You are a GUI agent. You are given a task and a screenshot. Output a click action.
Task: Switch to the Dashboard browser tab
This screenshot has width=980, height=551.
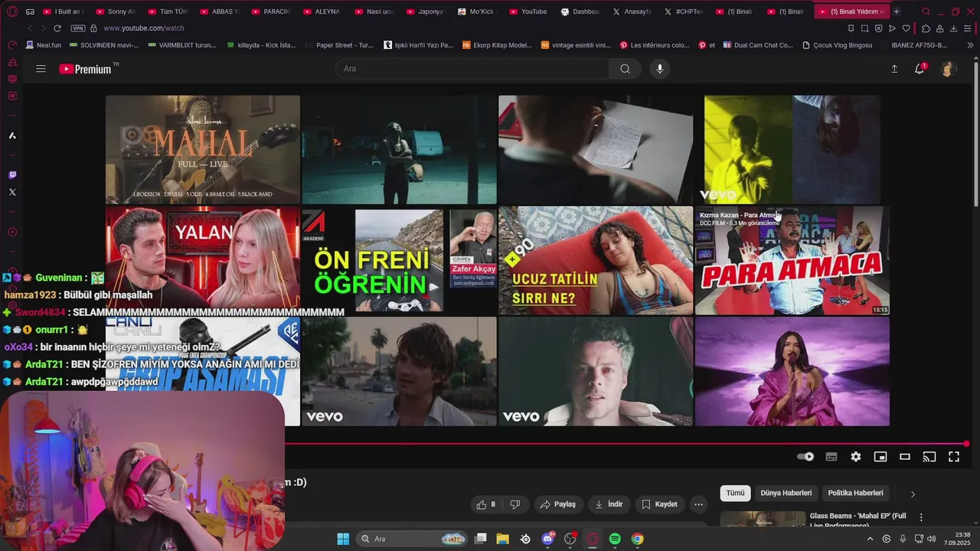click(580, 11)
